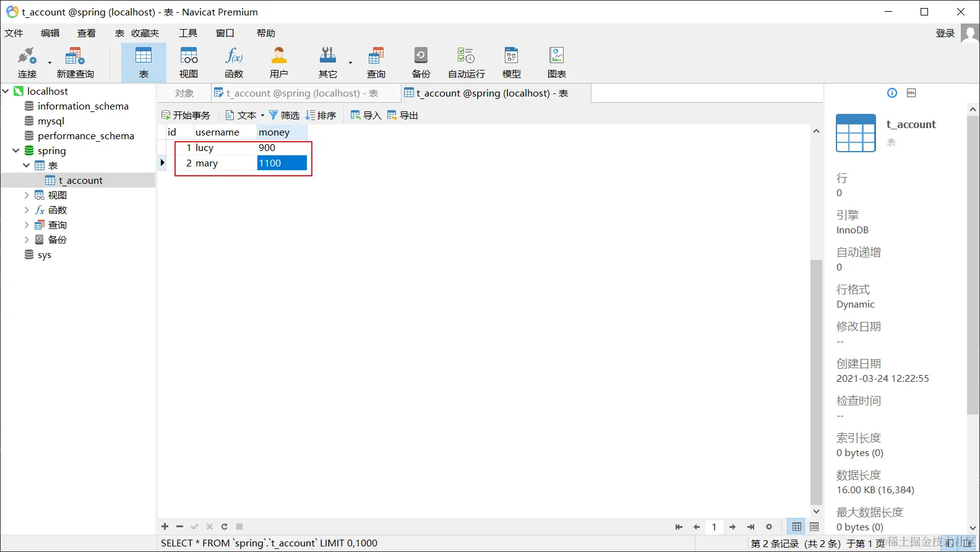Image resolution: width=980 pixels, height=552 pixels.
Task: Click the 导入 import button
Action: [x=366, y=115]
